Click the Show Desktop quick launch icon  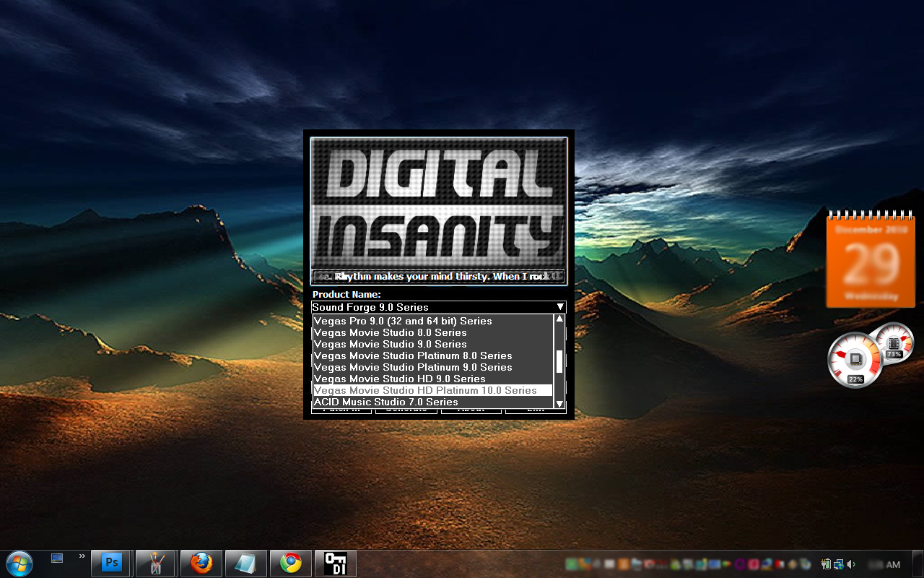coord(57,558)
